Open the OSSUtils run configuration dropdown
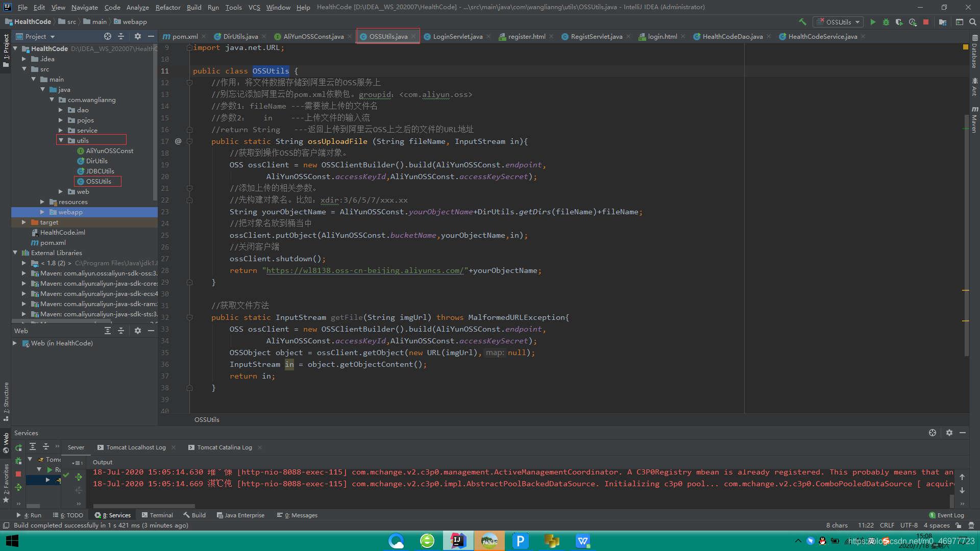This screenshot has width=980, height=551. pos(839,22)
